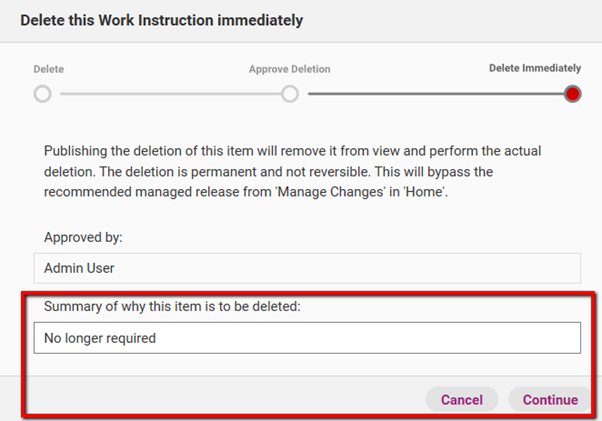Click the red Delete Immediately step marker
The height and width of the screenshot is (421, 602).
(572, 94)
